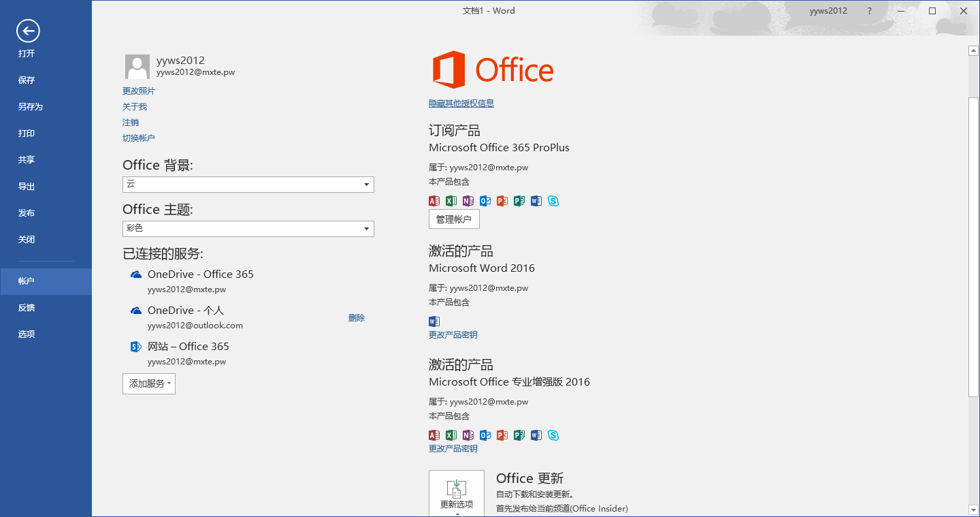Click the vertical scrollbar up arrow
The width and height of the screenshot is (980, 517).
(973, 50)
